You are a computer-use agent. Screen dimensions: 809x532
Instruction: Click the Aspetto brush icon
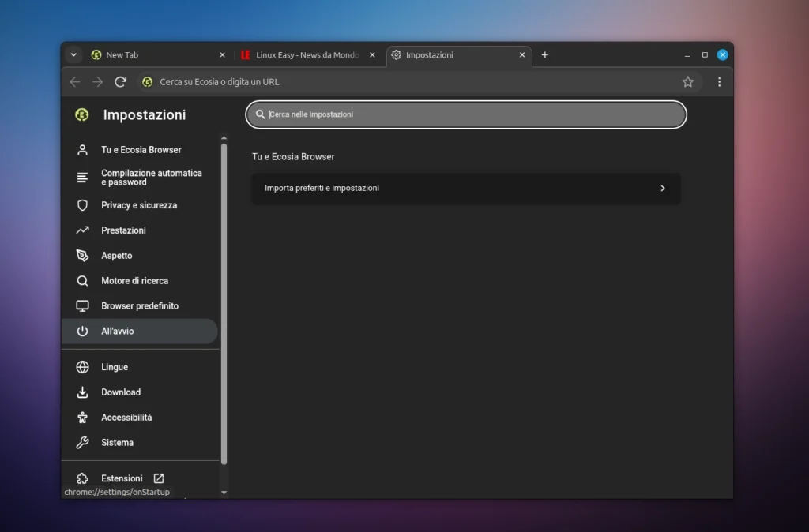click(82, 256)
